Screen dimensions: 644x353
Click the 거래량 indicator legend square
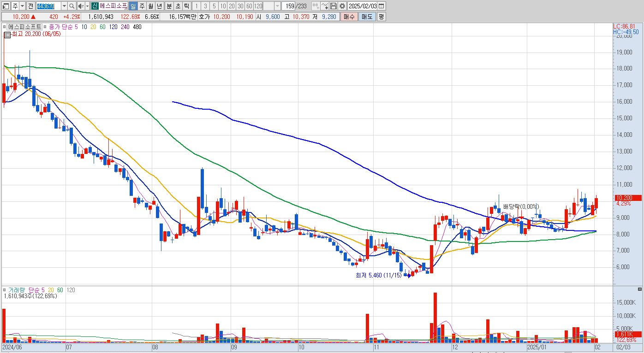point(5,290)
